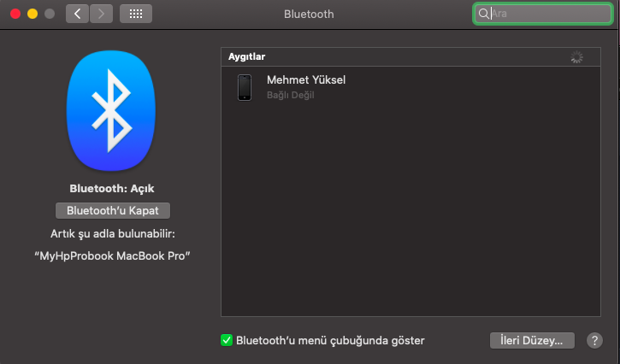Click the magnifying glass search icon
620x364 pixels.
pyautogui.click(x=483, y=15)
